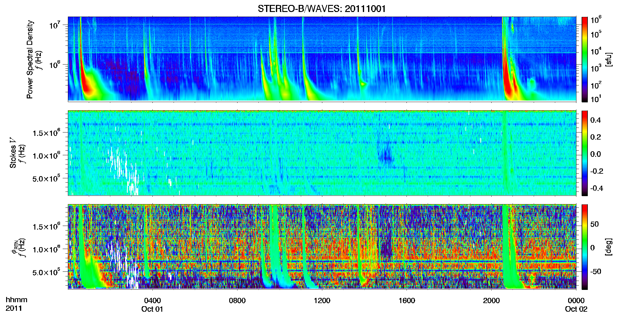Select the 10^3 colorbar tick label
Image resolution: width=644 pixels, height=332 pixels.
coord(595,68)
